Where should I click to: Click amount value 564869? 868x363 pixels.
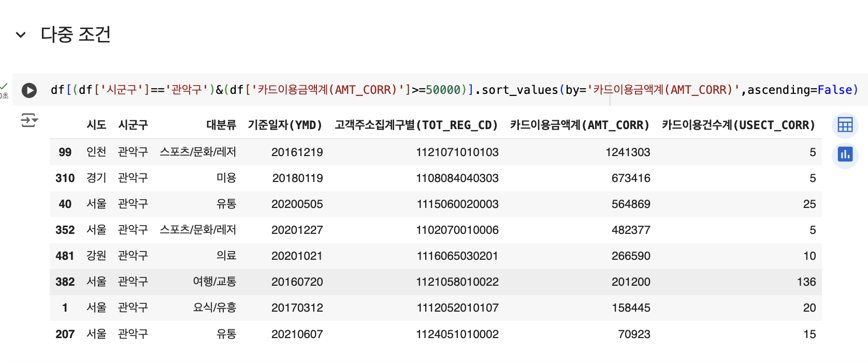tap(631, 204)
